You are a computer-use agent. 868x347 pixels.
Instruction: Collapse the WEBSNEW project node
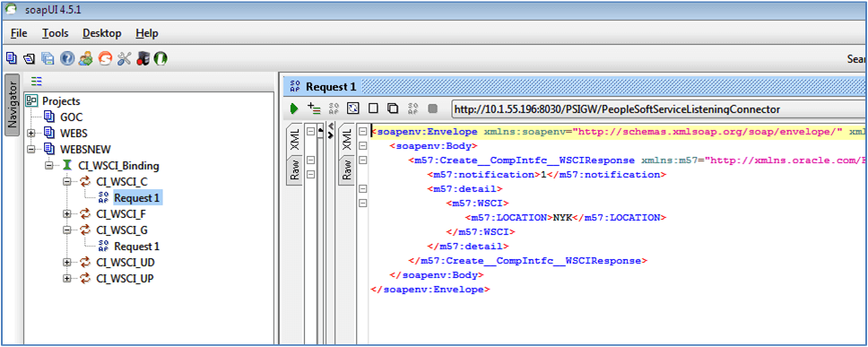coord(31,150)
